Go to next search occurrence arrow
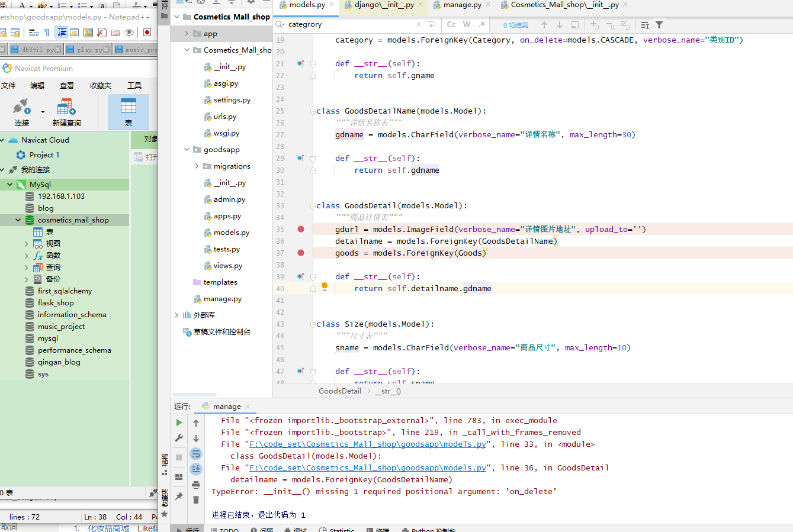 pyautogui.click(x=560, y=25)
